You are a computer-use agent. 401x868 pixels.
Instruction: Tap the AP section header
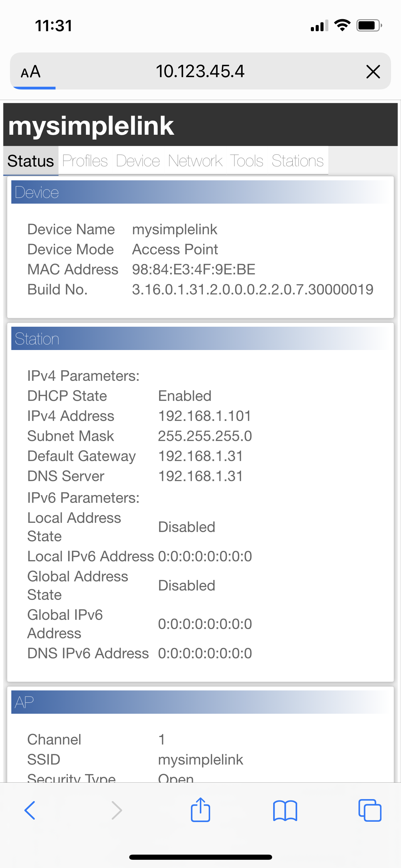[200, 702]
